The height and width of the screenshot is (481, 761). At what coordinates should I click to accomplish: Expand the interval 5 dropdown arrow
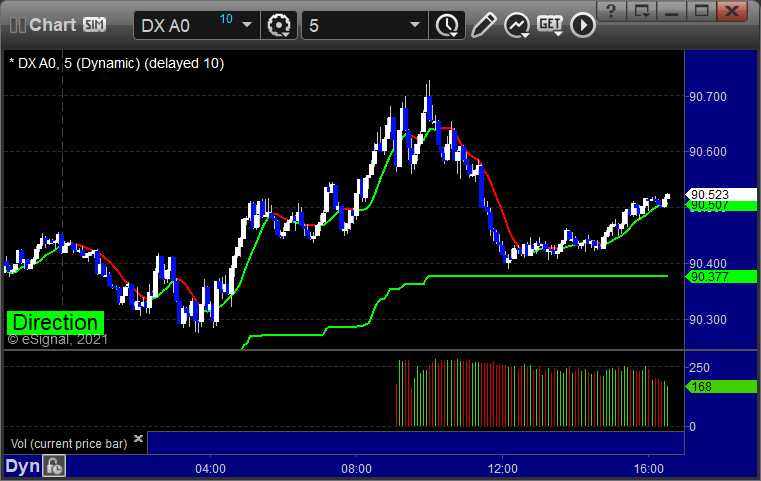pos(414,25)
